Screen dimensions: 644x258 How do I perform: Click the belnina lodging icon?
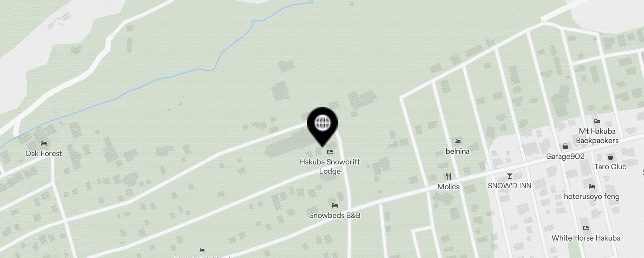458,141
